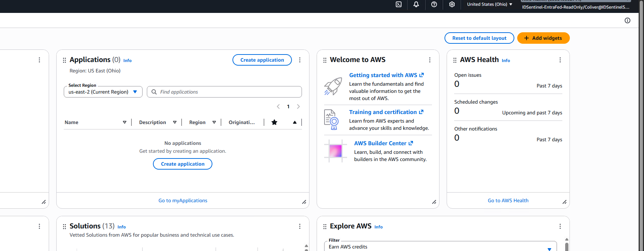Click the Welcome to AWS resize handle
Screen dimensions: 644x251
tap(434, 202)
